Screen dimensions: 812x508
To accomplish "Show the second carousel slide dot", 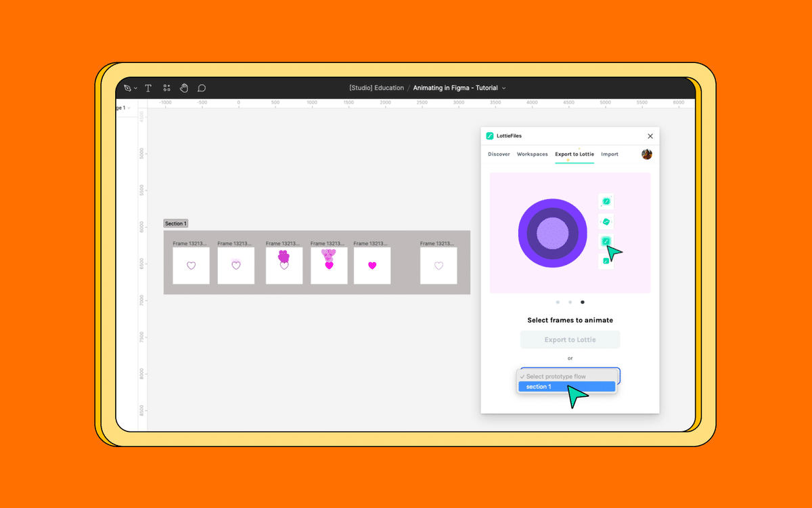I will click(570, 302).
